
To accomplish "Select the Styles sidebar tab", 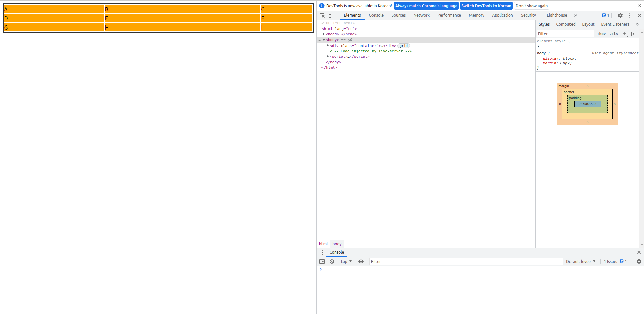I will coord(544,24).
